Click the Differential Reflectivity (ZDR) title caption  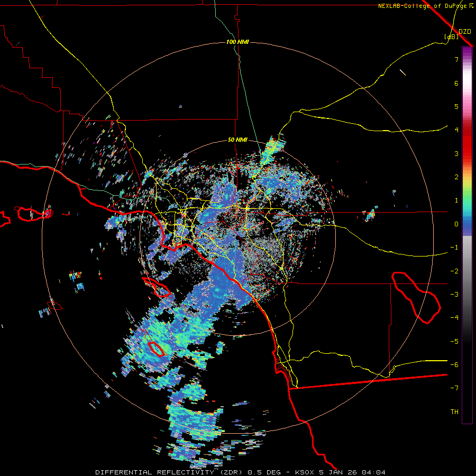pos(169,472)
